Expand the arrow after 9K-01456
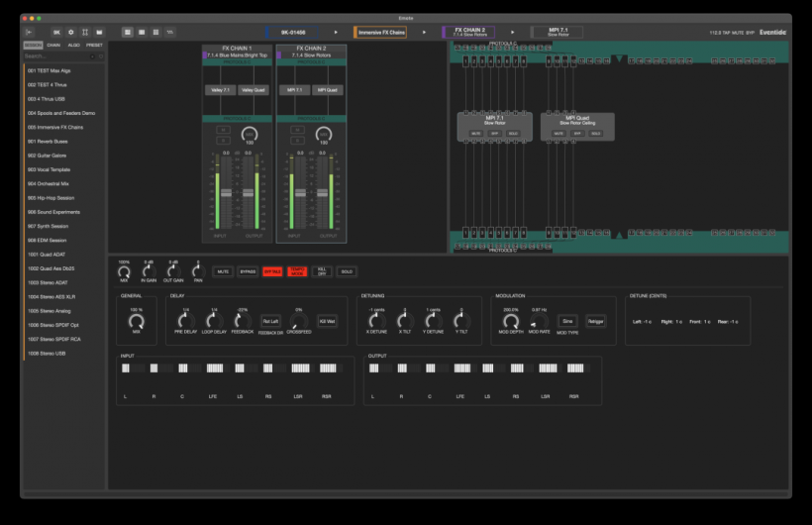The width and height of the screenshot is (812, 525). (336, 32)
